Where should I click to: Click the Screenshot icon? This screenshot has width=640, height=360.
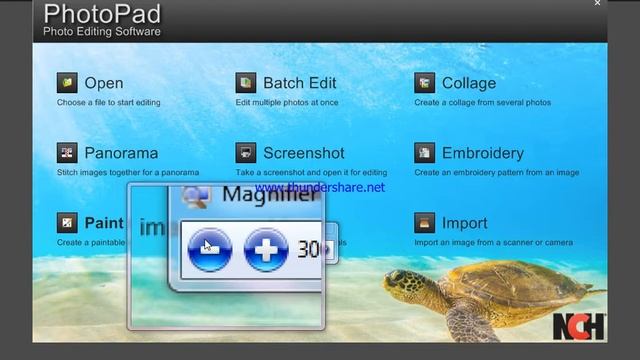[246, 153]
